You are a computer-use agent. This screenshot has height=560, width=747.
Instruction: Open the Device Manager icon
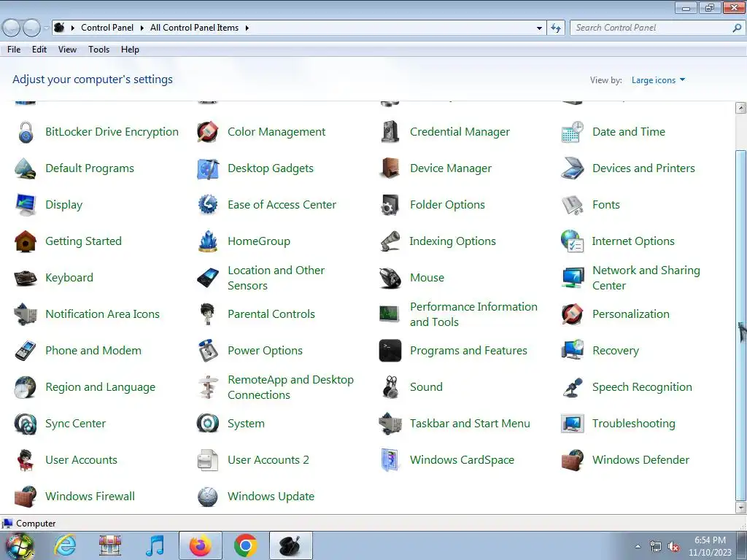[x=390, y=168]
